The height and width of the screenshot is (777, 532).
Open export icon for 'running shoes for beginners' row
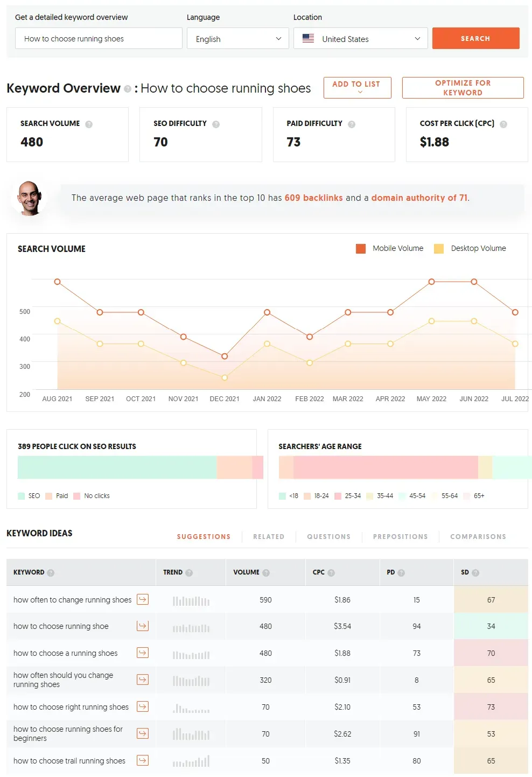pyautogui.click(x=143, y=733)
